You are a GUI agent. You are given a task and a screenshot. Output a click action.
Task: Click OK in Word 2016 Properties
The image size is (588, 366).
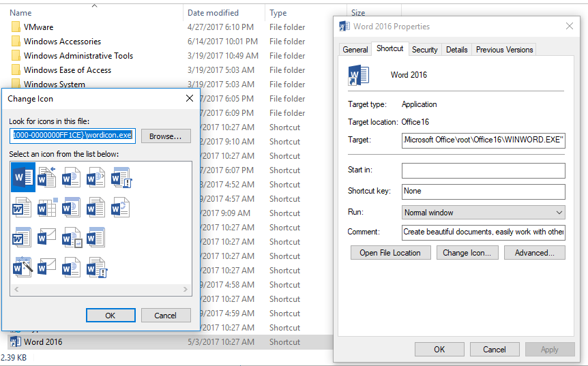tap(439, 350)
